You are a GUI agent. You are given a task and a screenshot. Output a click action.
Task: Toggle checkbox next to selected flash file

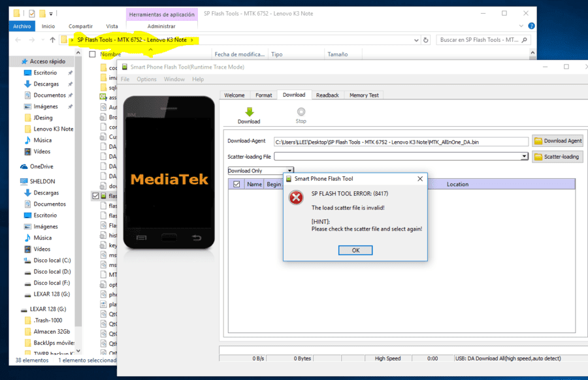[95, 196]
